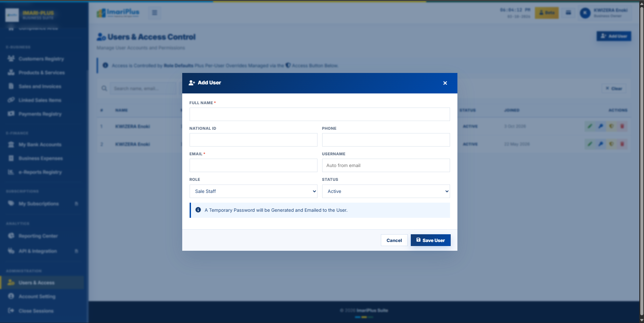The image size is (644, 323).
Task: Open My Bank Accounts in sidebar
Action: point(42,145)
